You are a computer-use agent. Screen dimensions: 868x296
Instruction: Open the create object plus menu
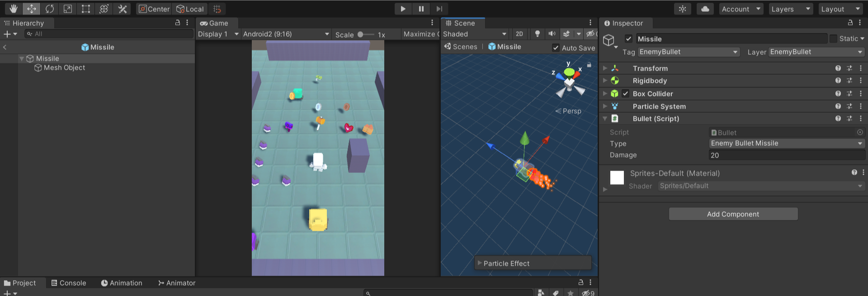[10, 34]
